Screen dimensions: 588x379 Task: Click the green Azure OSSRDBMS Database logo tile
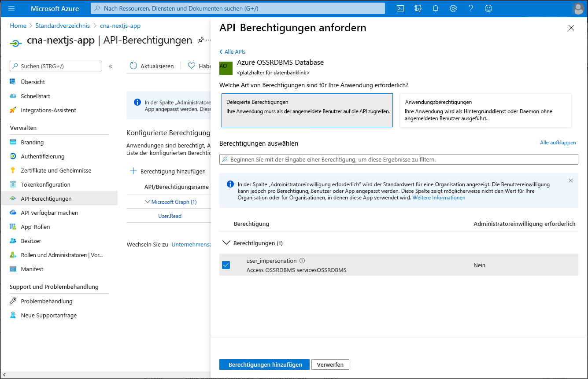pyautogui.click(x=226, y=67)
